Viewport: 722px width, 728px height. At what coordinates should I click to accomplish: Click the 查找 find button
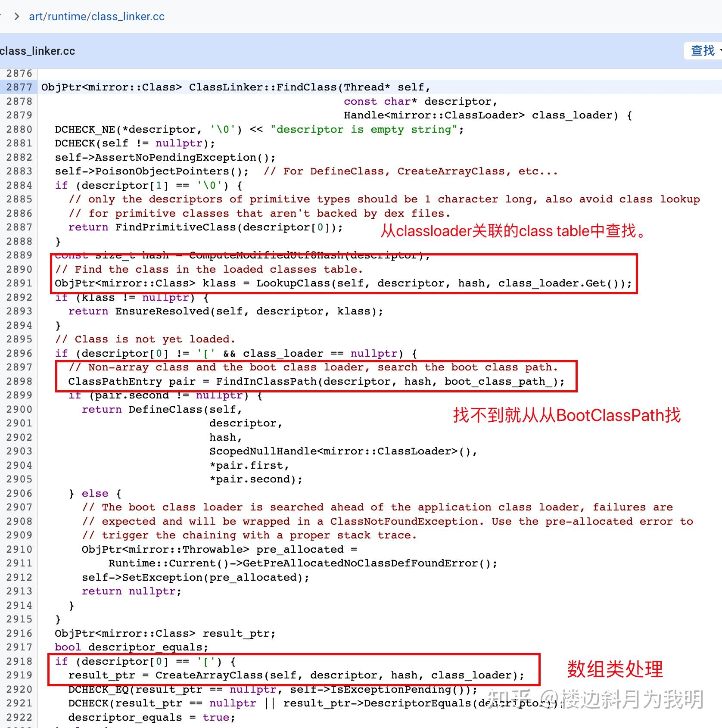pos(701,51)
